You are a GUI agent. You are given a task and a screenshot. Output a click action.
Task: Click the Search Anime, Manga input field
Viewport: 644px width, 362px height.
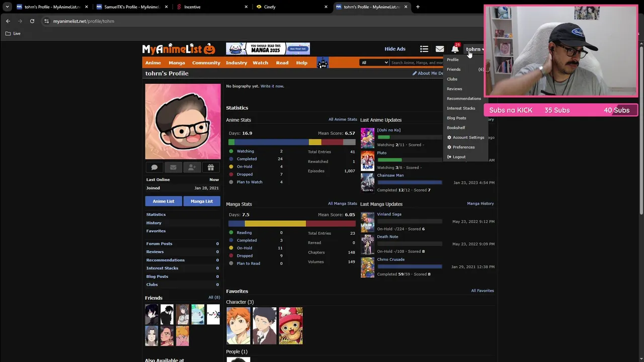click(417, 63)
